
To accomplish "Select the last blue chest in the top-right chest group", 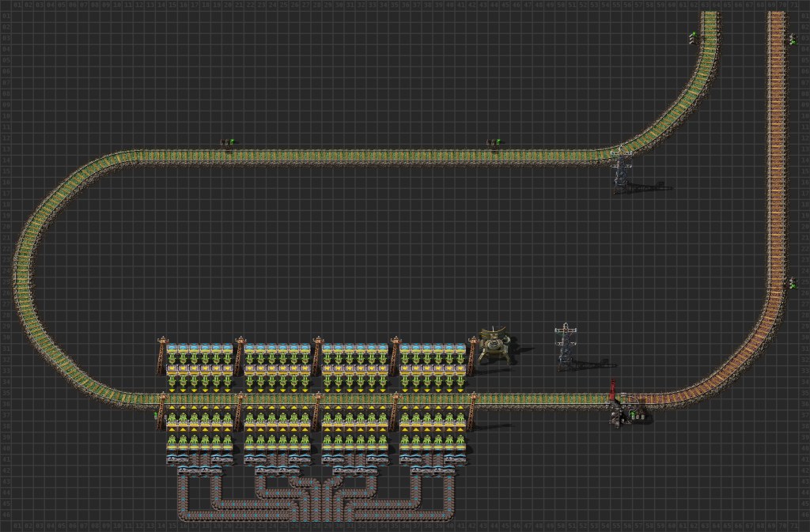I will pyautogui.click(x=461, y=349).
